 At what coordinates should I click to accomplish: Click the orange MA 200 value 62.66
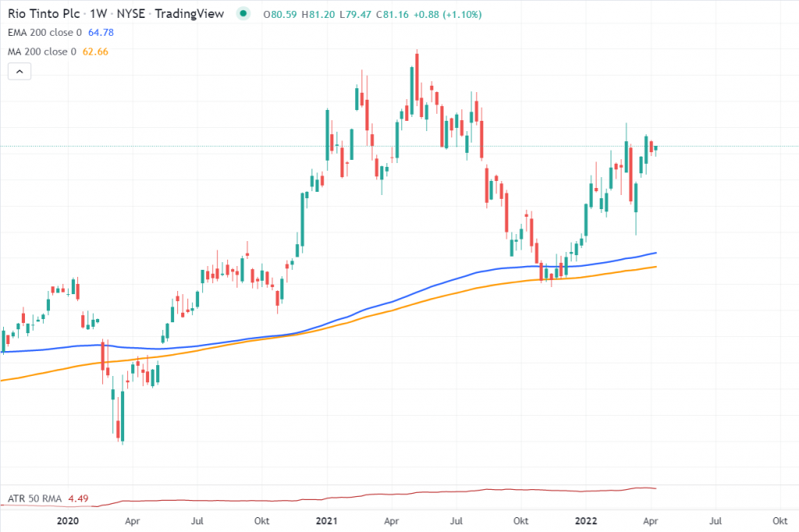tap(94, 51)
